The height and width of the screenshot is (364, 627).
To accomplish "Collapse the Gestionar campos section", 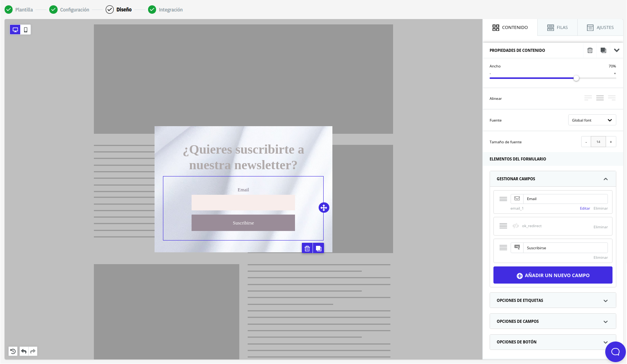I will point(553,179).
